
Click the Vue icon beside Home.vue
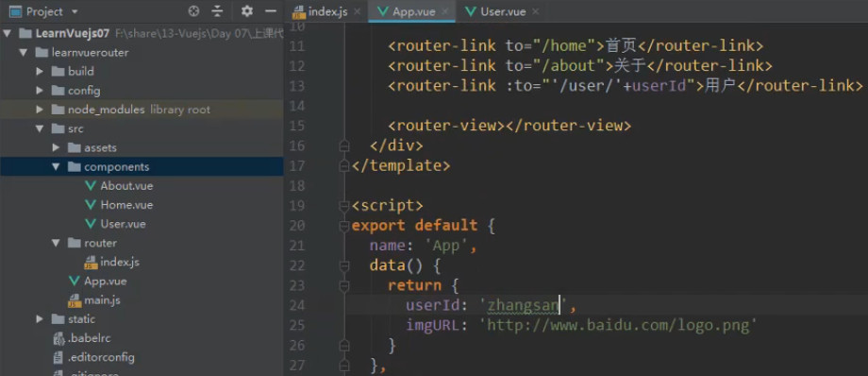[x=91, y=205]
